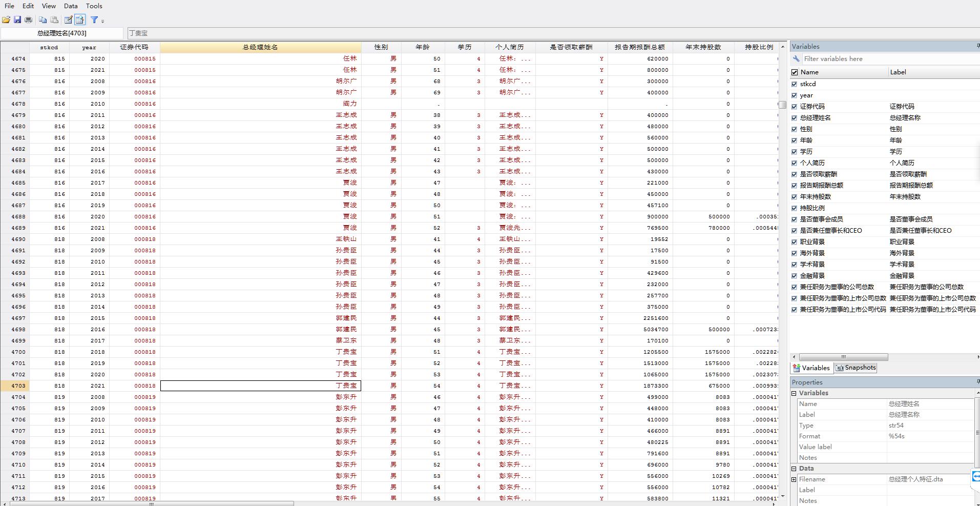Uncheck the 证券代码 variable checkbox
The height and width of the screenshot is (506, 980).
coord(795,107)
